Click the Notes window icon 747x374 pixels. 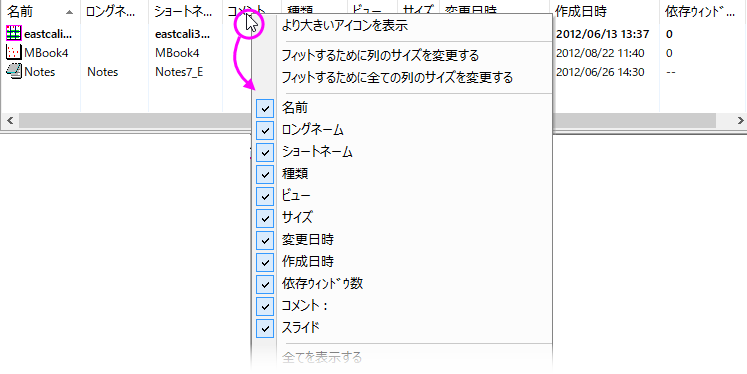[x=13, y=71]
